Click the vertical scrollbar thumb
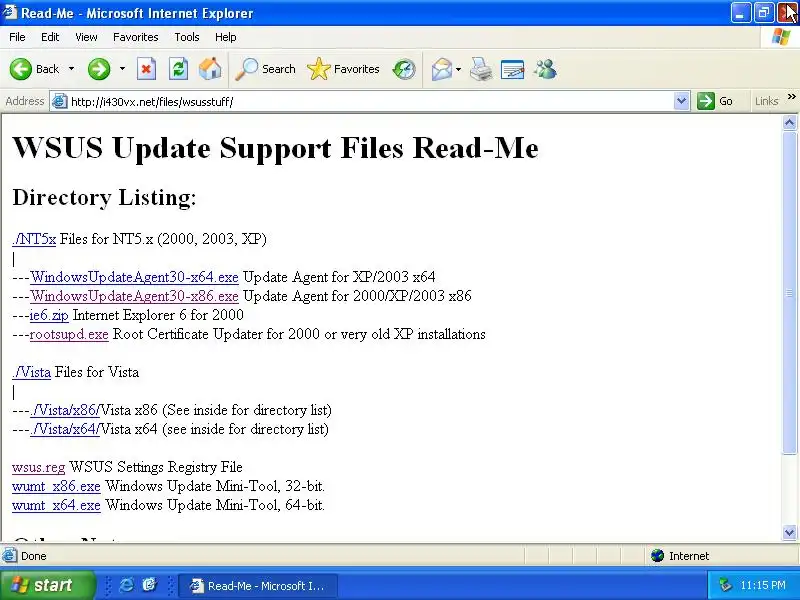This screenshot has height=600, width=800. click(x=789, y=292)
